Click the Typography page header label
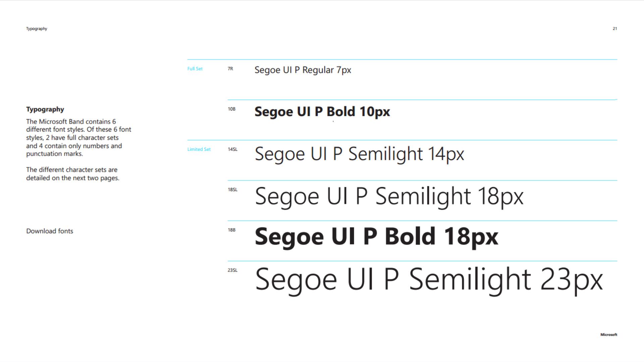The width and height of the screenshot is (644, 362). pyautogui.click(x=37, y=29)
